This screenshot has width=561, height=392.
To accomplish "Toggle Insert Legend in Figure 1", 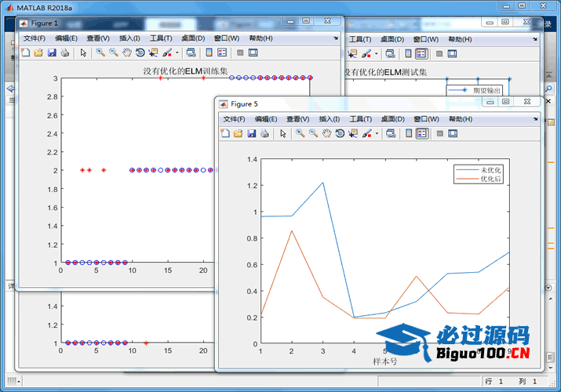I will click(x=222, y=53).
